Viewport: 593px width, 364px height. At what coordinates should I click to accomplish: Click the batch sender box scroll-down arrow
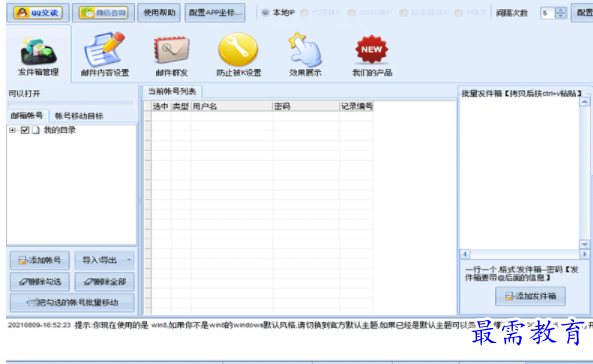pyautogui.click(x=584, y=244)
